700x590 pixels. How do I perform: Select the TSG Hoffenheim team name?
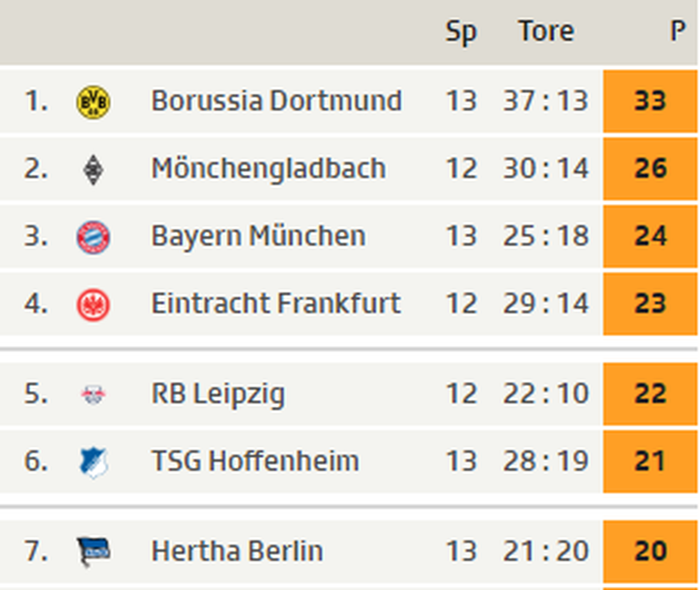[255, 461]
